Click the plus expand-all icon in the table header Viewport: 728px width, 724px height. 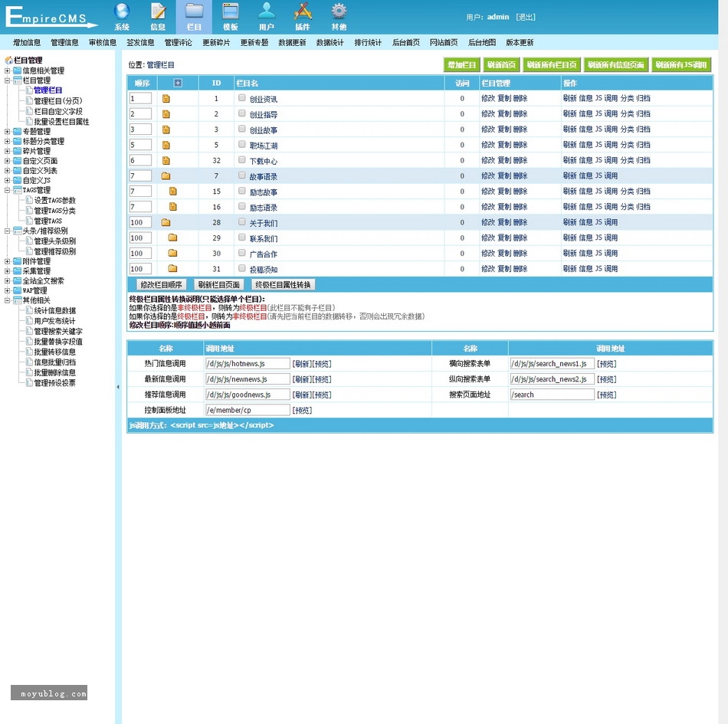(x=178, y=83)
